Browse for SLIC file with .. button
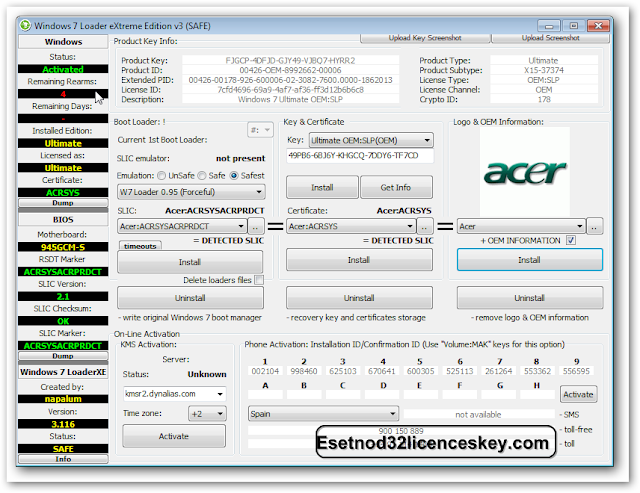Screen dimensions: 640x493 pos(256,226)
